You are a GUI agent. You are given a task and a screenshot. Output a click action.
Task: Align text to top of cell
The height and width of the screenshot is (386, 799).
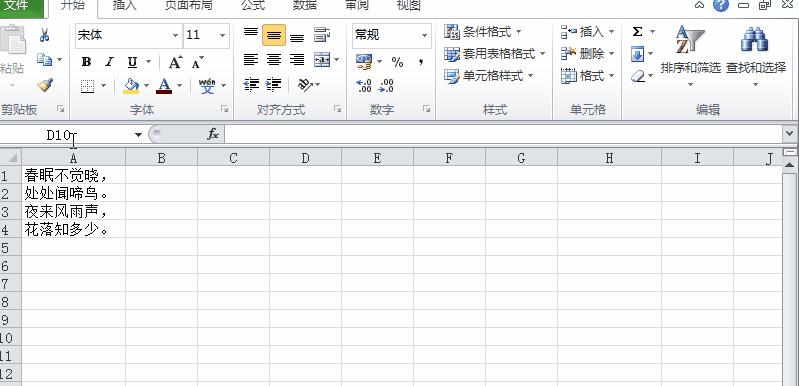pyautogui.click(x=251, y=35)
